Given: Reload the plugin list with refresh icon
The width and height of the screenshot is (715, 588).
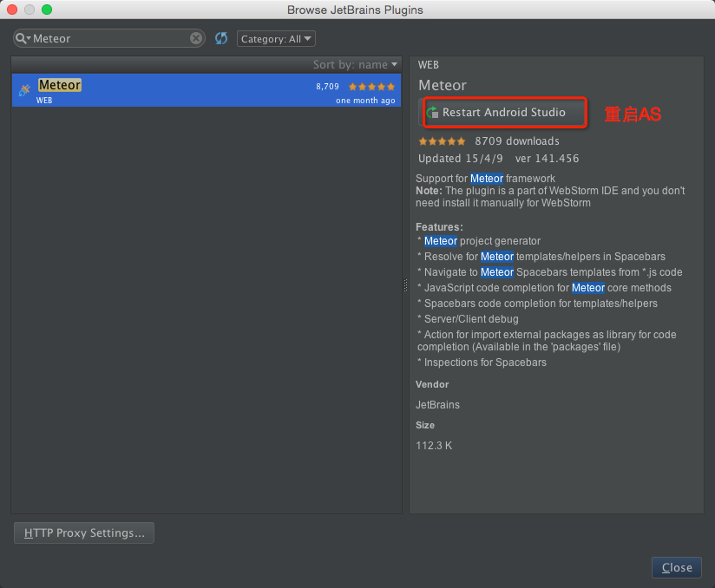Looking at the screenshot, I should pyautogui.click(x=221, y=38).
